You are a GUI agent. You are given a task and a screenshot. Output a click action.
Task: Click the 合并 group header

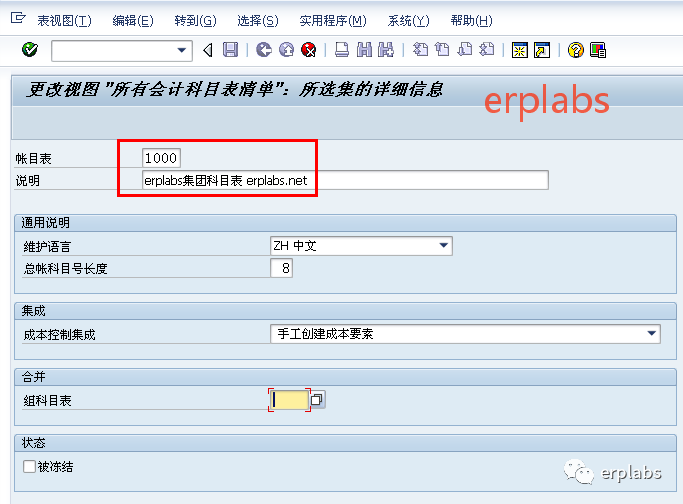[x=345, y=377]
